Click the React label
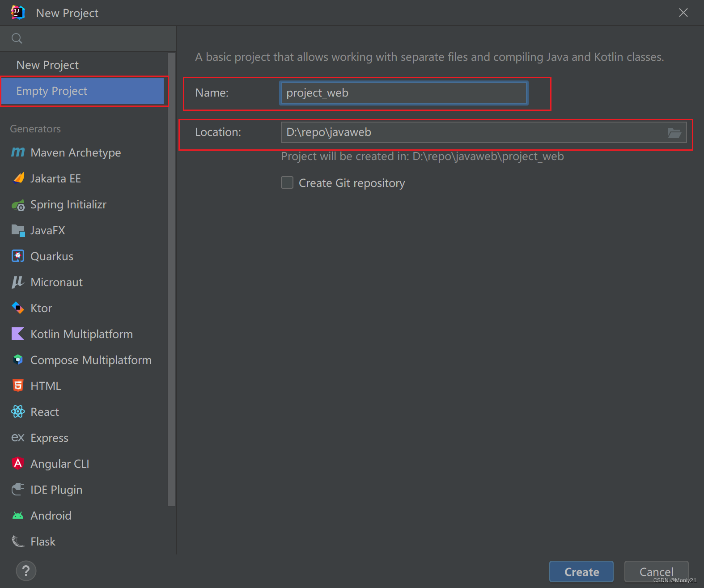 coord(45,412)
